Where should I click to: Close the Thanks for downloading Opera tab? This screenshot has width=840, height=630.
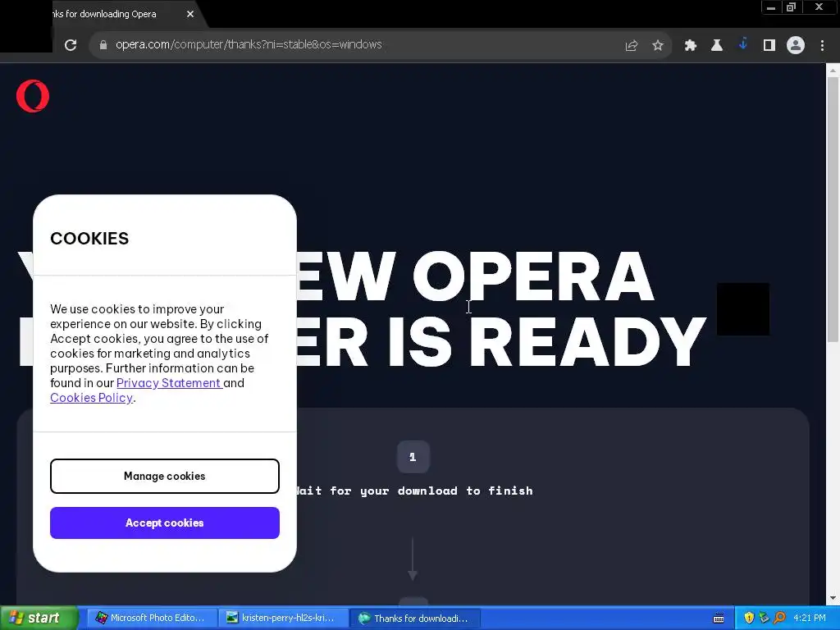190,14
